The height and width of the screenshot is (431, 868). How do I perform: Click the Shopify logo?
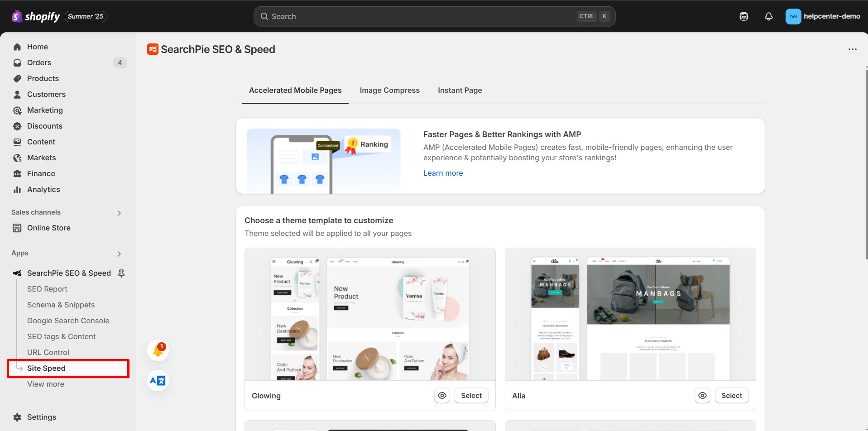(17, 16)
